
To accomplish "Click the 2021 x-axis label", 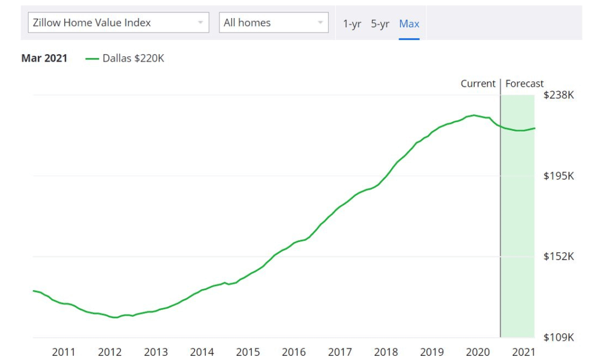I will tap(524, 352).
